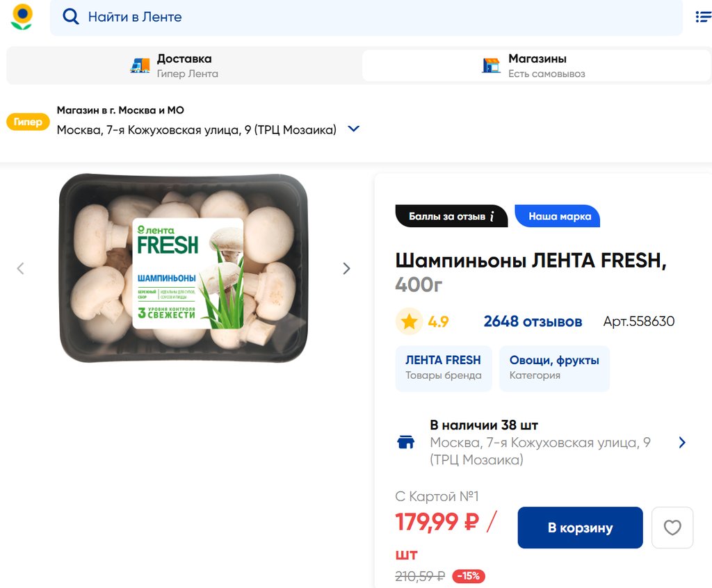Click the info icon on Баллы за отзыв
The height and width of the screenshot is (588, 712).
(x=492, y=216)
